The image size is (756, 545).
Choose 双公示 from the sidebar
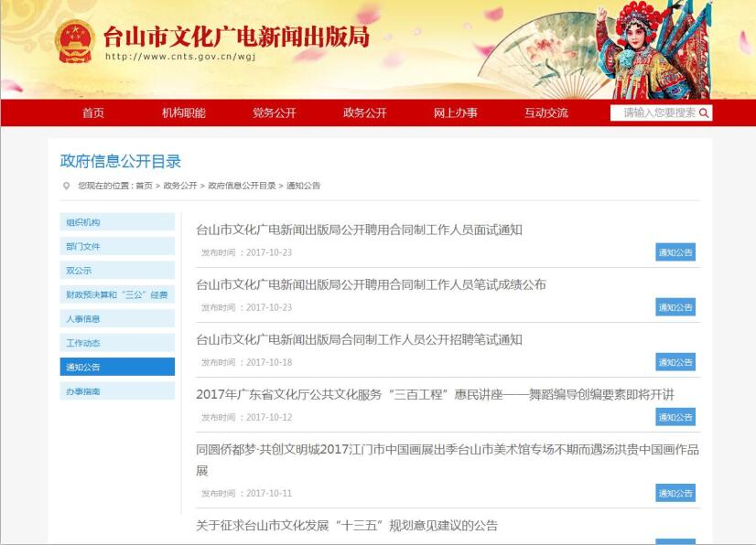[117, 271]
